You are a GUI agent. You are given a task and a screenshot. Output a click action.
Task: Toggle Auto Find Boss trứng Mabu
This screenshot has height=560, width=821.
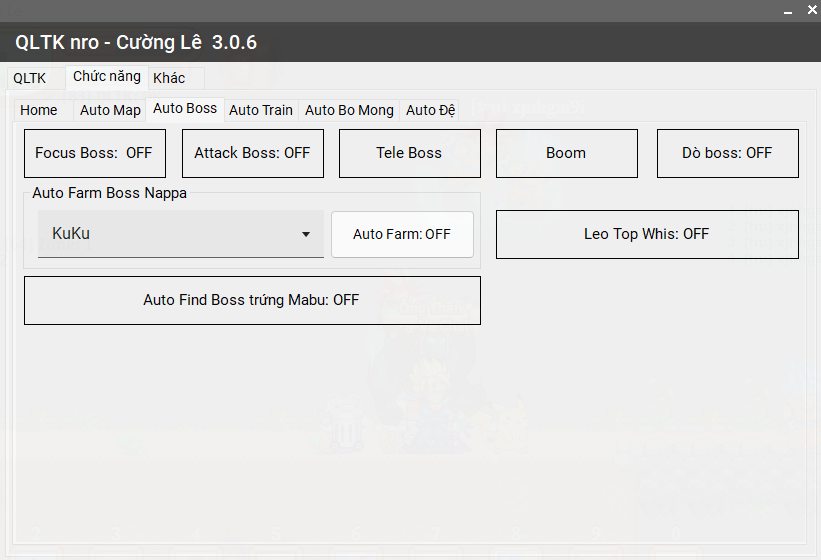251,300
